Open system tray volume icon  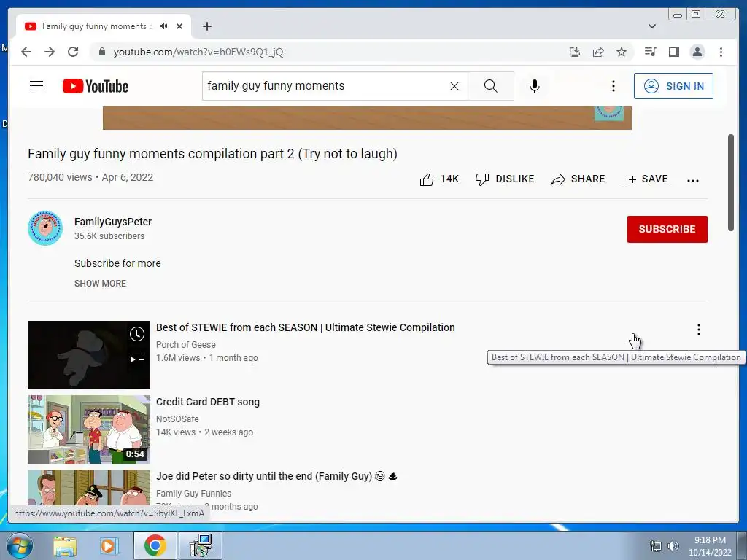673,546
